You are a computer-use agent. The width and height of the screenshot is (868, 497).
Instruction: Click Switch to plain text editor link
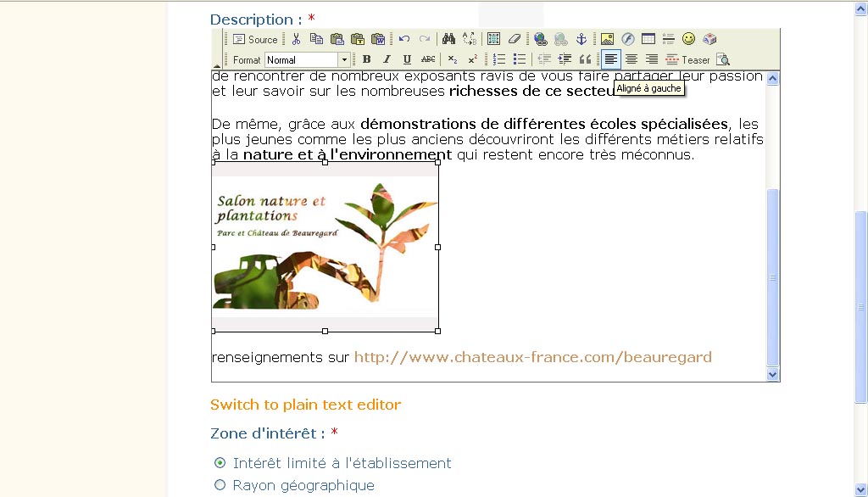pos(305,405)
